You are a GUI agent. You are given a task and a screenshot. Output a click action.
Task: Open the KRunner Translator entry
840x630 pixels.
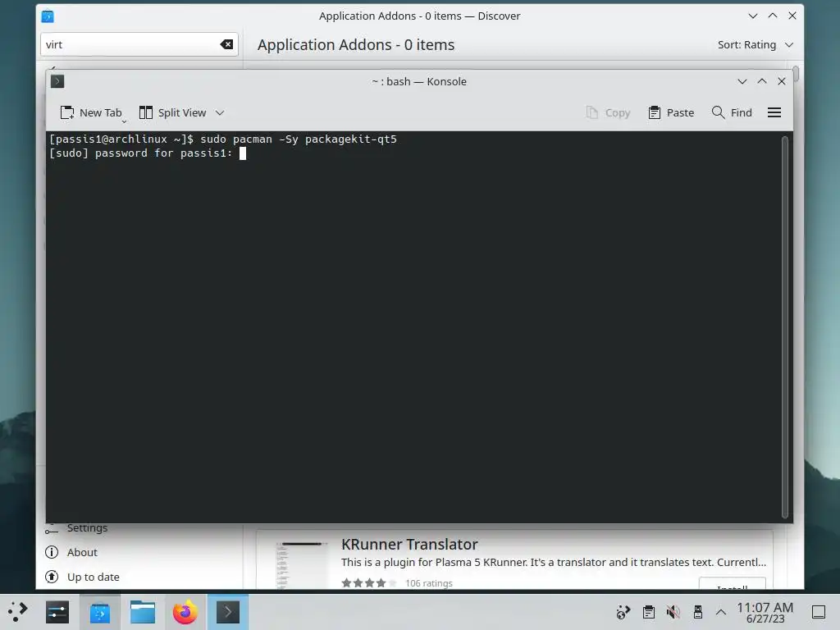(x=514, y=559)
